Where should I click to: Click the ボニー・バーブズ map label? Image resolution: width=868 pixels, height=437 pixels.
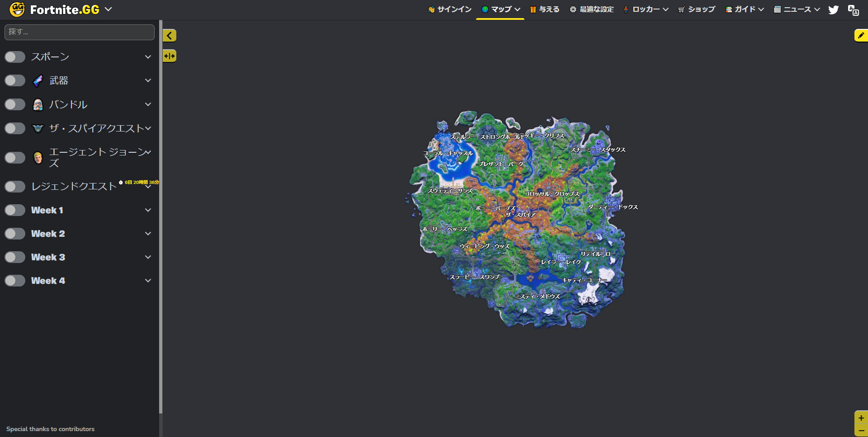click(x=495, y=208)
